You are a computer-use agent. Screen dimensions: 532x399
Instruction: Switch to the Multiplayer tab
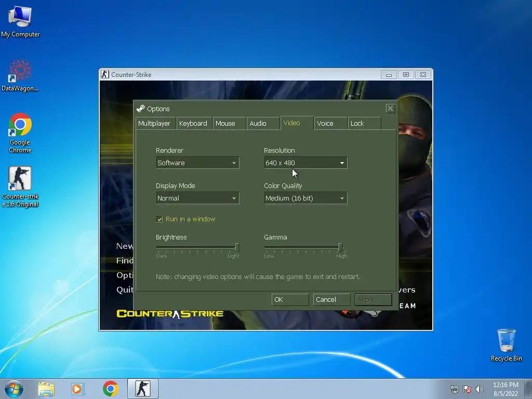[155, 124]
